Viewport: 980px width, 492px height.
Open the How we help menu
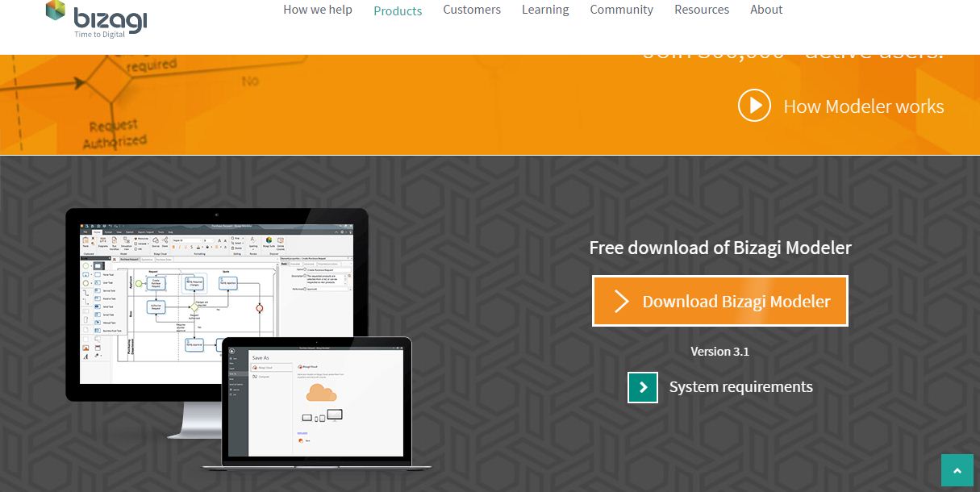coord(318,10)
